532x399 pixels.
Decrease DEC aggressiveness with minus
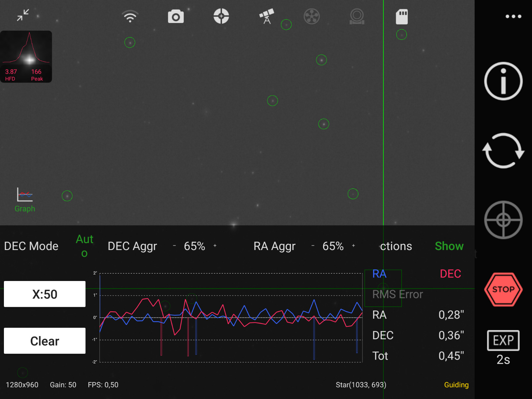coord(174,246)
